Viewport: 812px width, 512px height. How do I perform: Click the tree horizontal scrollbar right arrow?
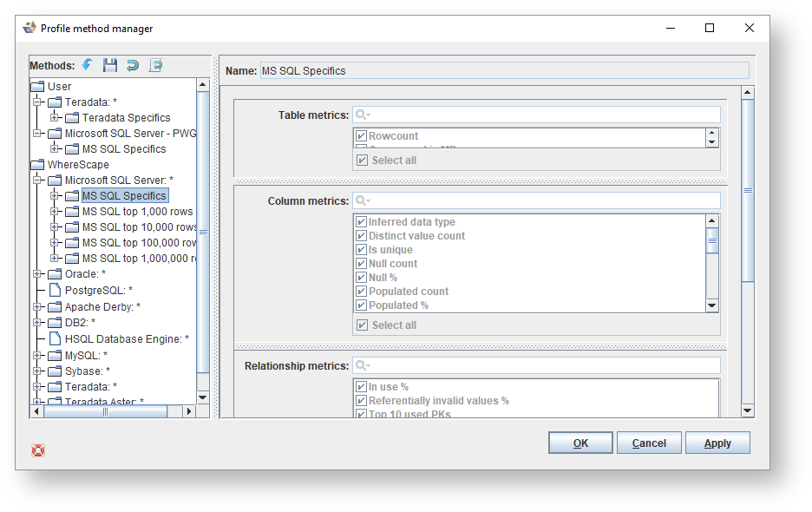[189, 411]
